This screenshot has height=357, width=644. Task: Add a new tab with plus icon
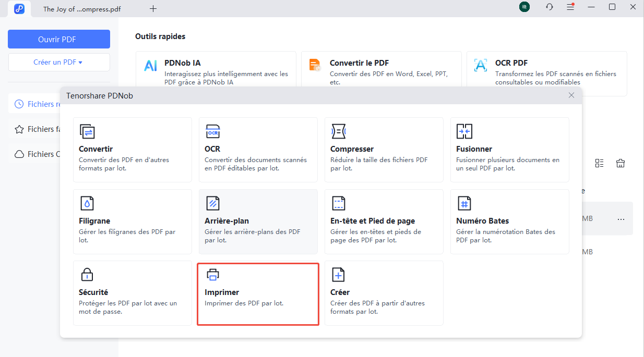pyautogui.click(x=153, y=9)
